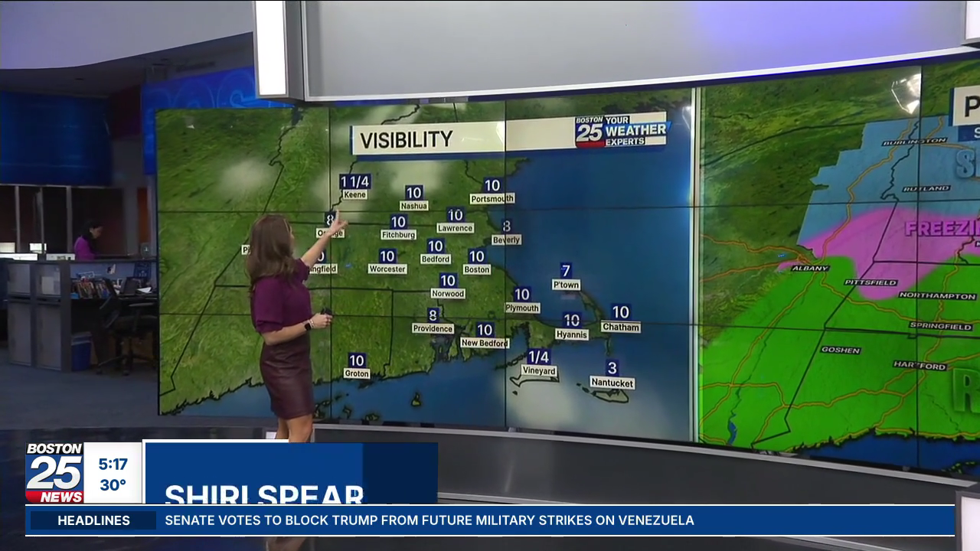
Task: Select the 3 value above Nantucket
Action: 612,368
